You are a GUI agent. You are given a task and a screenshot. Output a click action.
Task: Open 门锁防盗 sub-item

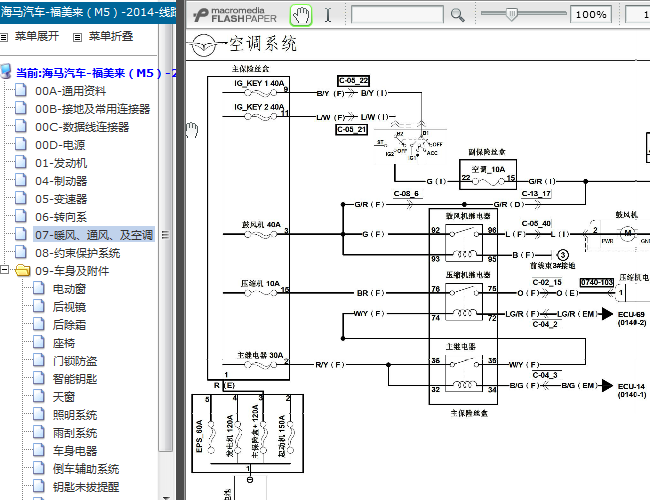(75, 361)
